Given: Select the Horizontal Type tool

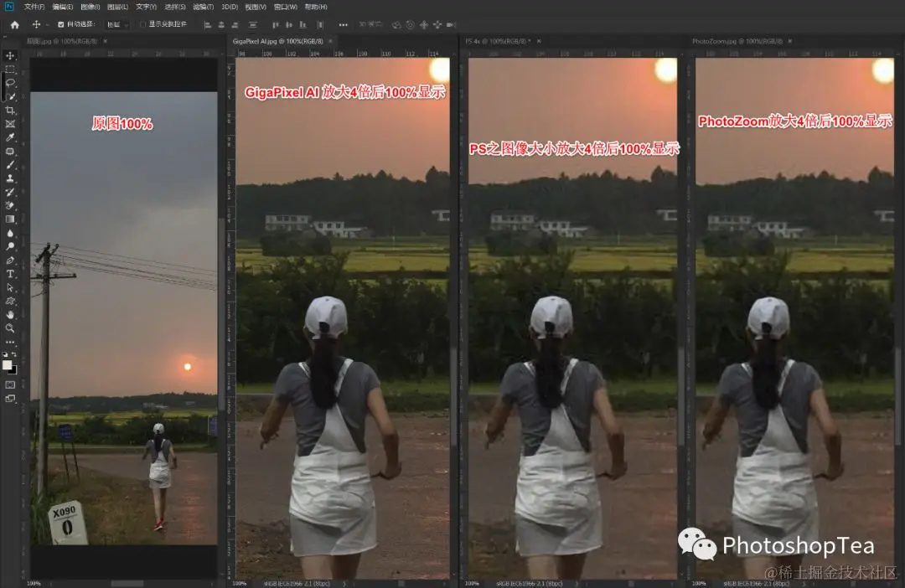Looking at the screenshot, I should pyautogui.click(x=10, y=274).
